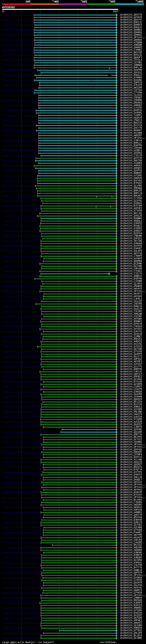The width and height of the screenshot is (146, 644).
Task: Select hit label UniRef100_B9A9C9
Action: (131, 25)
